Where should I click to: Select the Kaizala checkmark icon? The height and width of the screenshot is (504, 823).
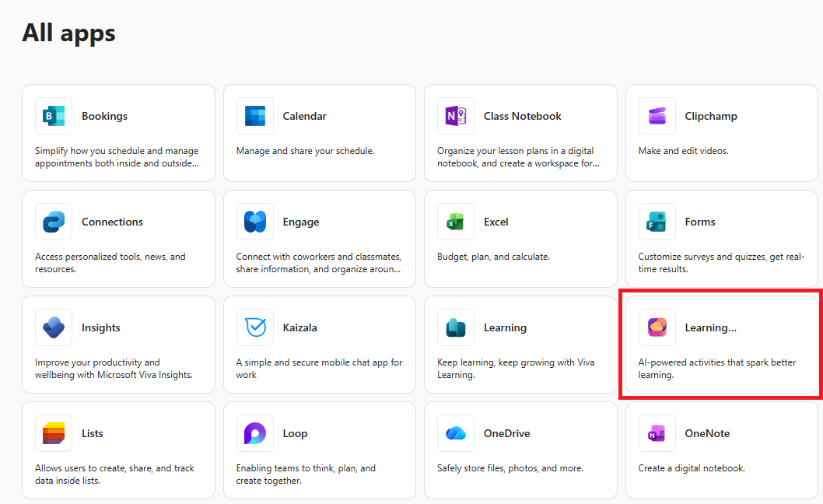[x=255, y=327]
